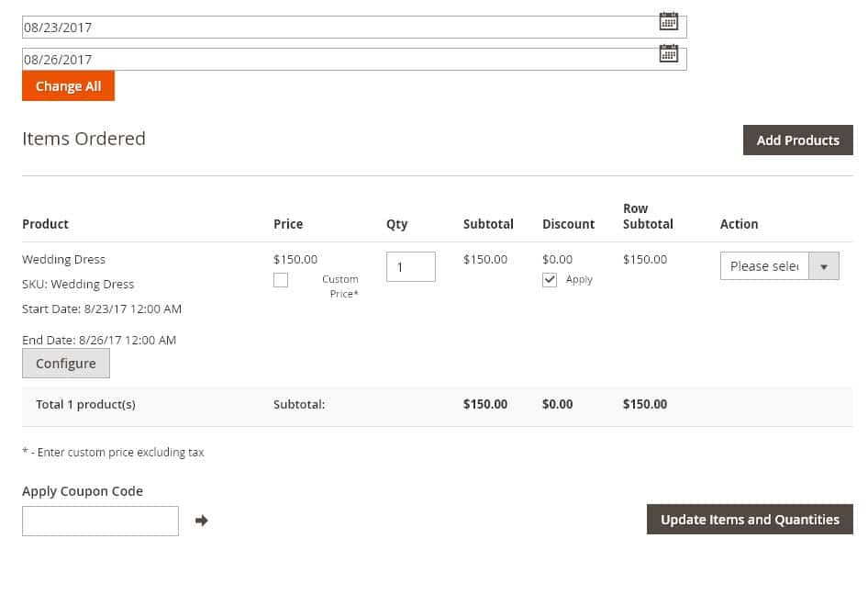The image size is (868, 595).
Task: Open calendar picker for 08/23/2017 date
Action: click(668, 21)
